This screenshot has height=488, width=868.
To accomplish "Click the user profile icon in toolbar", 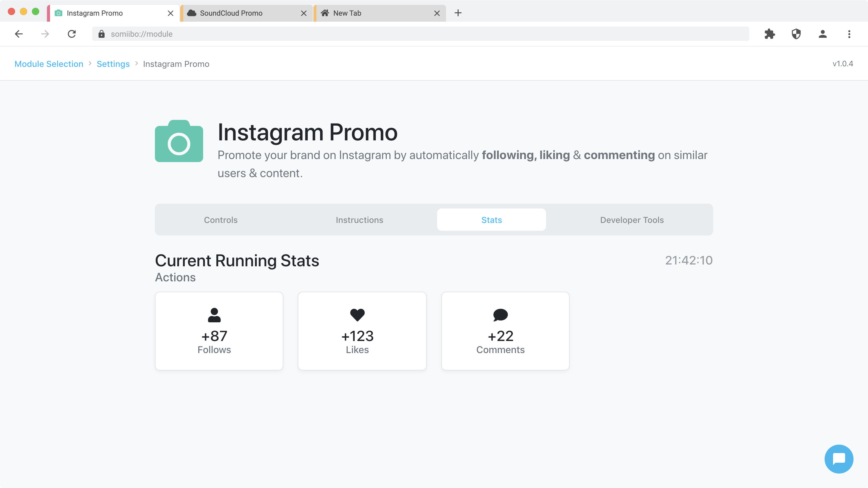I will [x=822, y=34].
